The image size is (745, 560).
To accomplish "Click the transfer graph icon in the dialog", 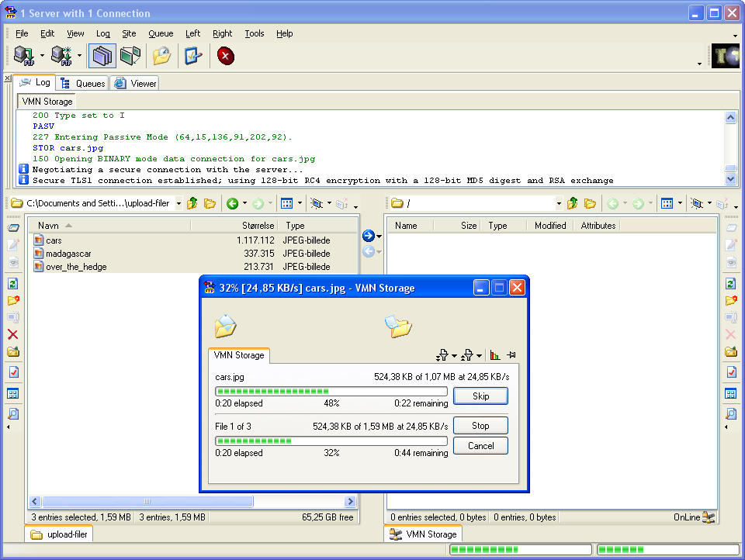I will [495, 355].
